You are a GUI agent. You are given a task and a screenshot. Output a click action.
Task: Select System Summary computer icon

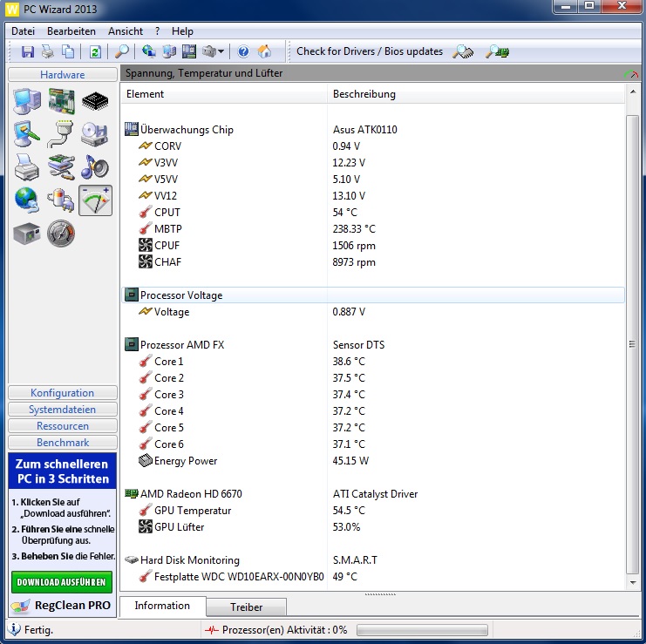click(x=27, y=101)
